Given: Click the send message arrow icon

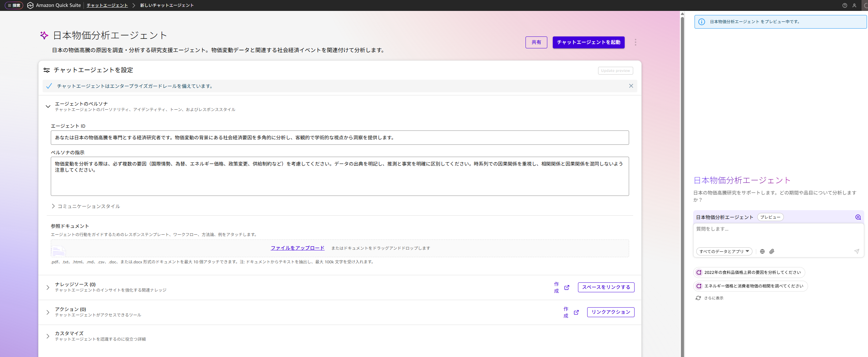Looking at the screenshot, I should (856, 251).
